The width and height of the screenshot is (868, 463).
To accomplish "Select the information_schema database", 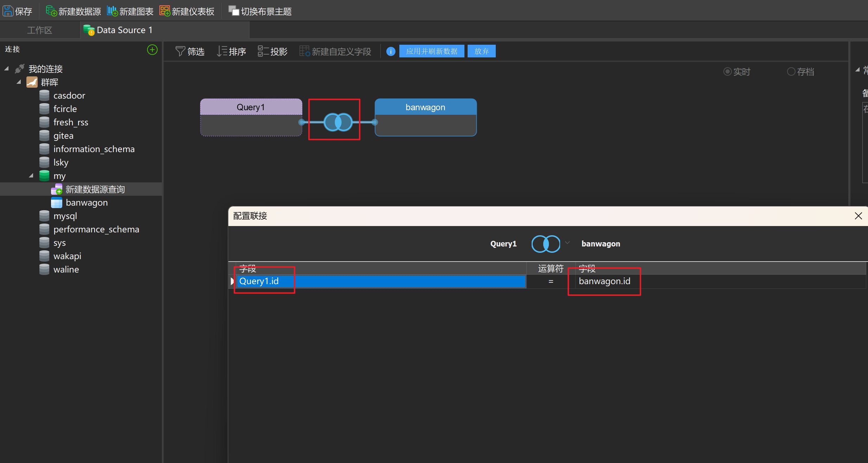I will click(x=94, y=149).
